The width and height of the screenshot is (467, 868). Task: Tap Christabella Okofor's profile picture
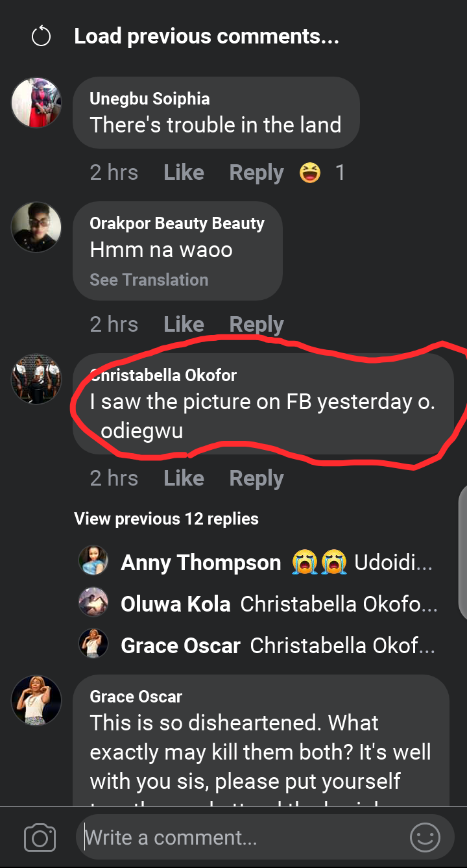pyautogui.click(x=36, y=379)
